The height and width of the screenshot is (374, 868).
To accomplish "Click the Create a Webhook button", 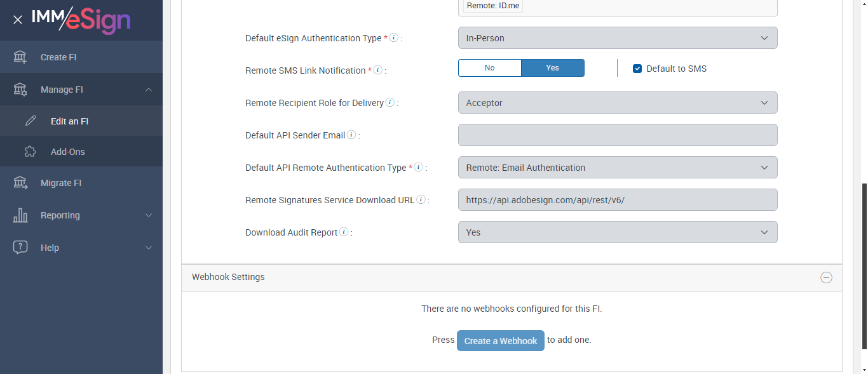I will tap(500, 341).
